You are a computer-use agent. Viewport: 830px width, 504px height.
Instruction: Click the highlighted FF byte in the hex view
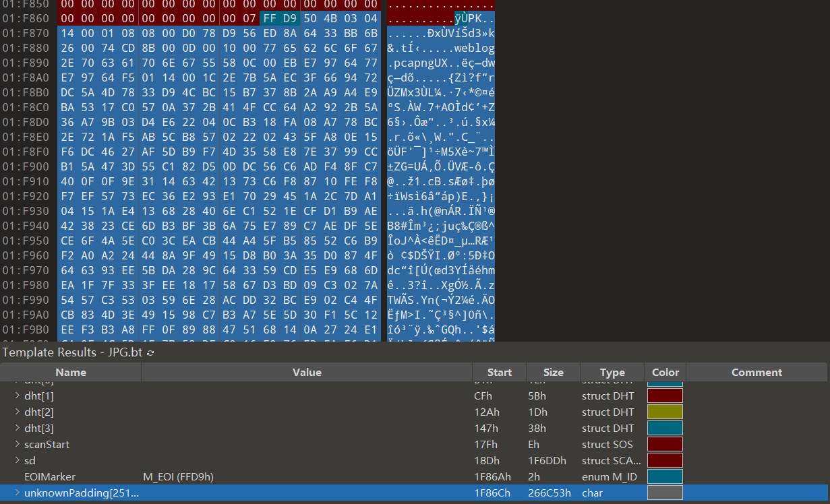pyautogui.click(x=270, y=18)
